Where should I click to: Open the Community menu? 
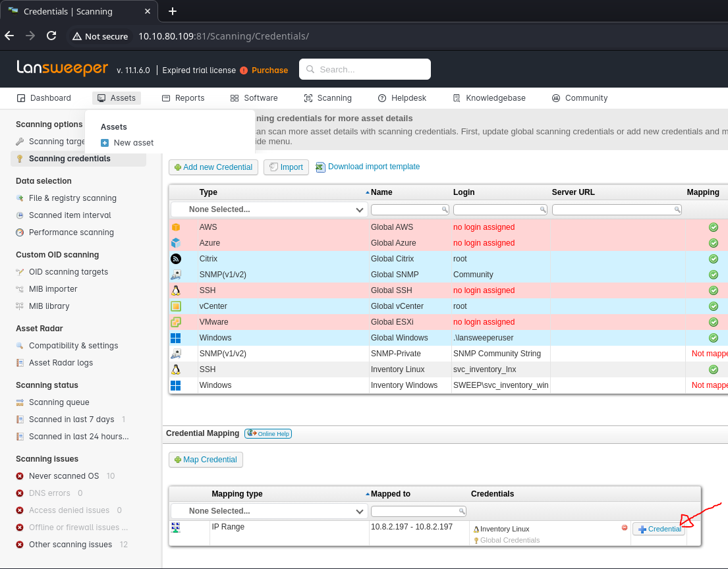(x=579, y=98)
